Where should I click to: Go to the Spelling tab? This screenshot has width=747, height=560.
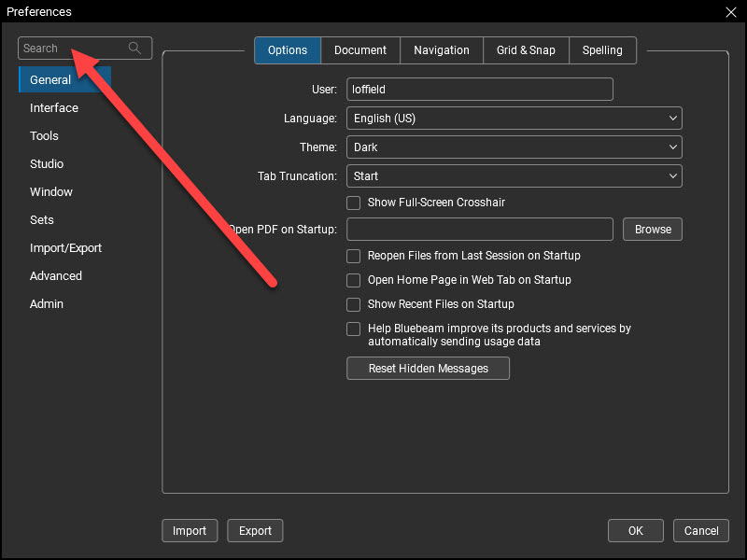pos(602,50)
